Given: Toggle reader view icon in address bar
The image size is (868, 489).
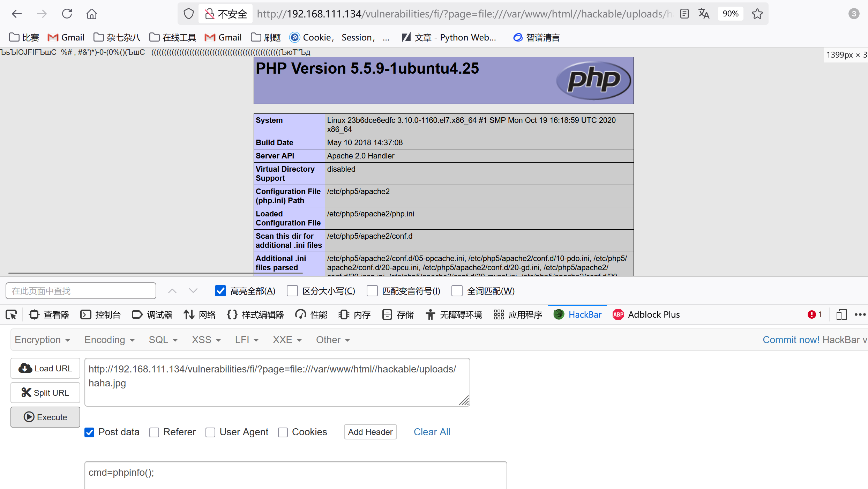Looking at the screenshot, I should click(x=684, y=14).
